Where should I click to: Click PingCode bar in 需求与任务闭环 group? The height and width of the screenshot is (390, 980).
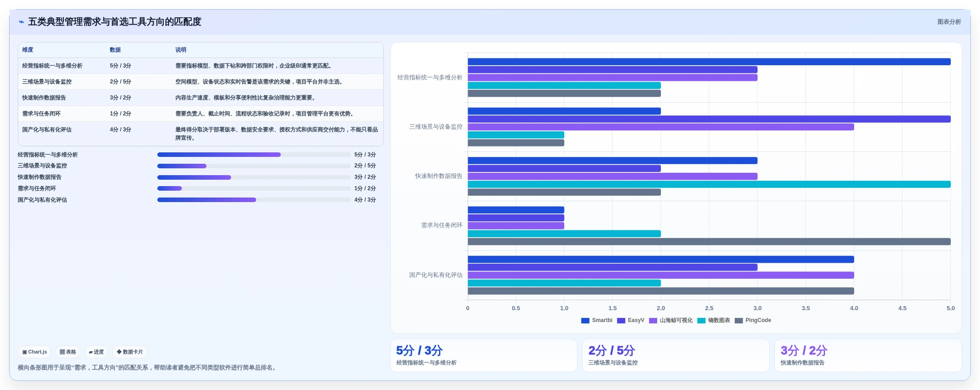coord(709,242)
